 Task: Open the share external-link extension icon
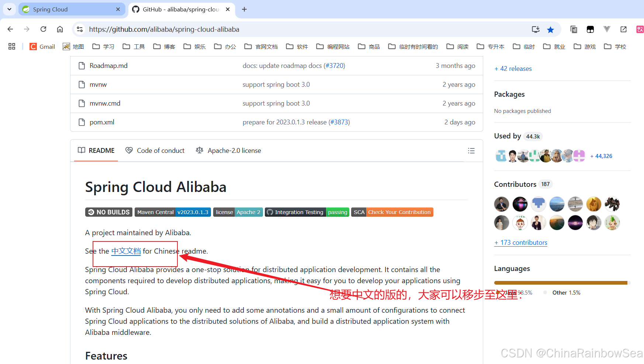[x=623, y=29]
